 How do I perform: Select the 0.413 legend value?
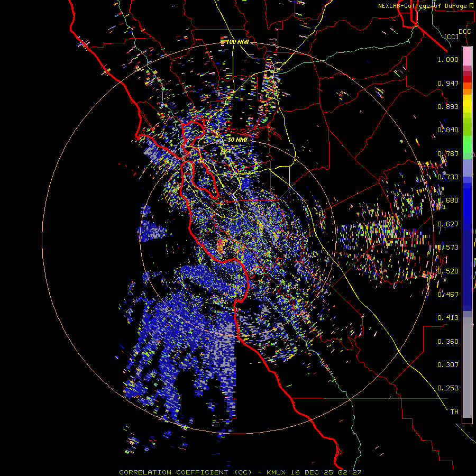448,318
